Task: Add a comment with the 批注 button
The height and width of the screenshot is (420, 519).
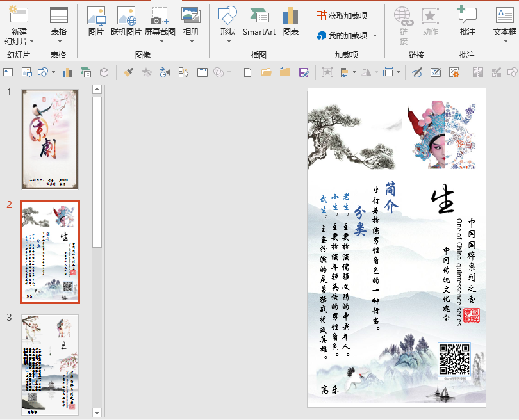Action: tap(467, 22)
